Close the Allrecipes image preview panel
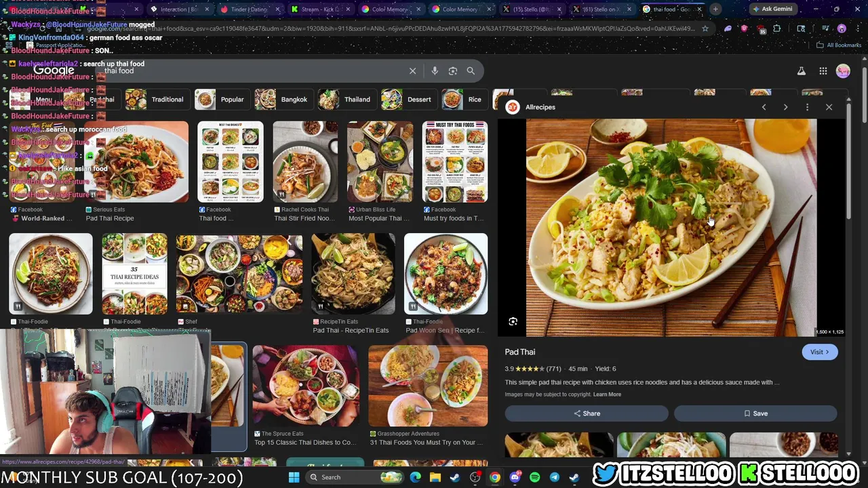The width and height of the screenshot is (868, 488). click(x=829, y=107)
